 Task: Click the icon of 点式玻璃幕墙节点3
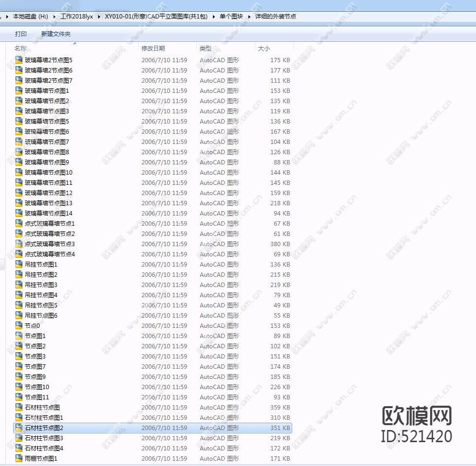(19, 244)
